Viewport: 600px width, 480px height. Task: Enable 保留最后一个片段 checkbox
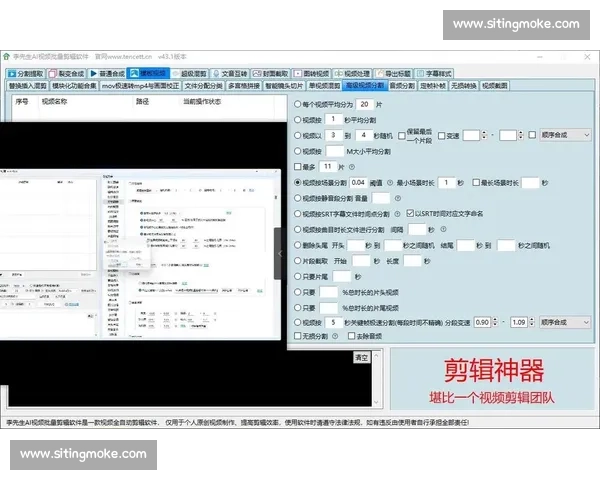[401, 136]
